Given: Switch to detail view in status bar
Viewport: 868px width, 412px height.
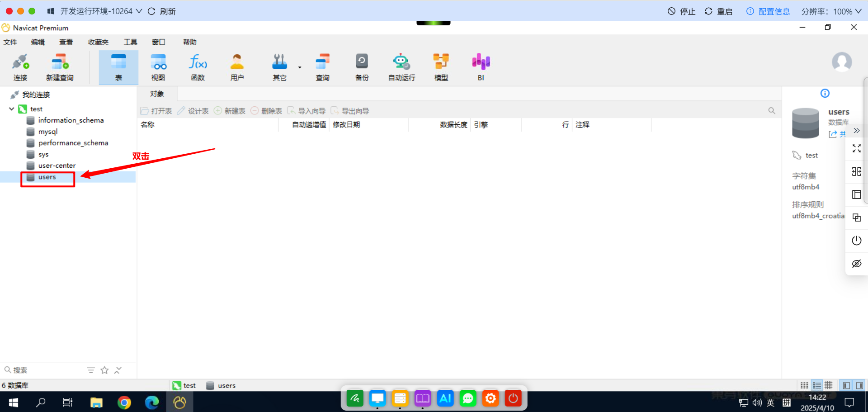Looking at the screenshot, I should (x=817, y=385).
